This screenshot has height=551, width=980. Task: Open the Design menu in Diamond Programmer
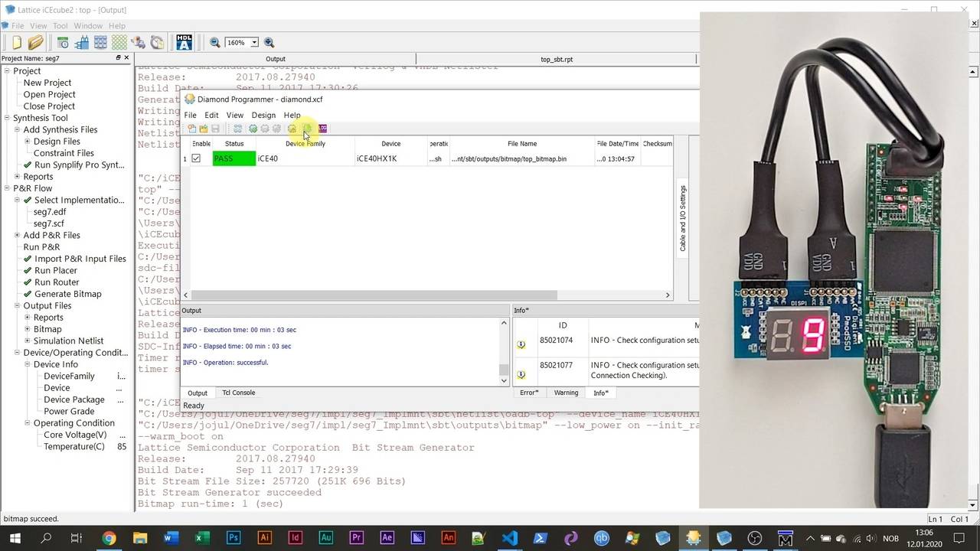pyautogui.click(x=263, y=115)
